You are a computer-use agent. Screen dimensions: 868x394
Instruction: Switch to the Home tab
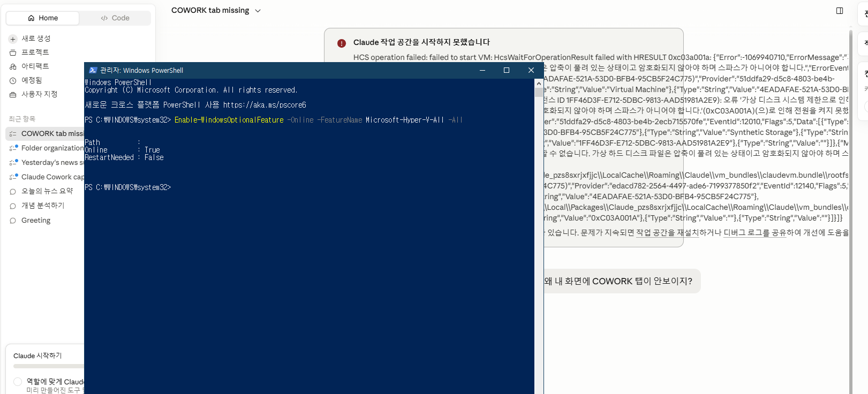click(x=43, y=18)
